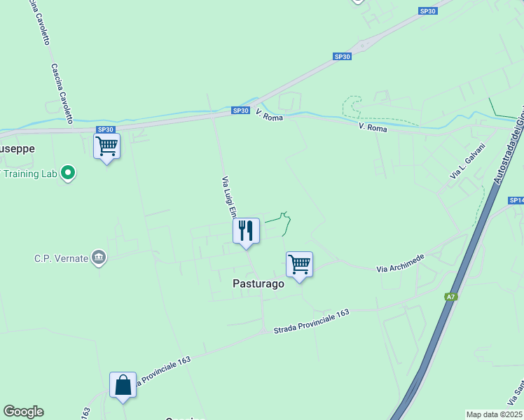Click the Map data ©2025 attribution

pos(495,414)
